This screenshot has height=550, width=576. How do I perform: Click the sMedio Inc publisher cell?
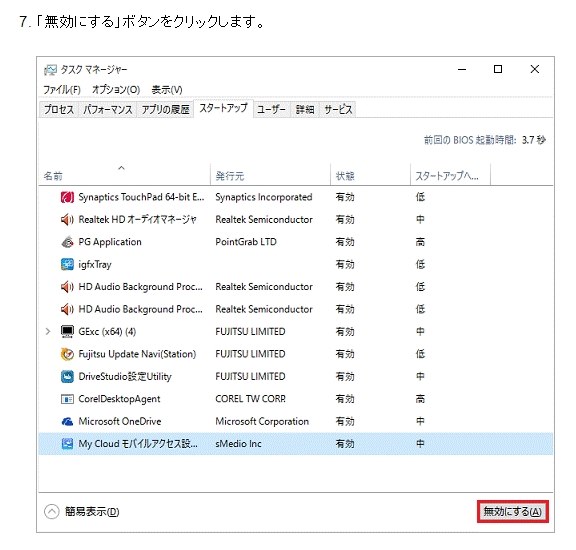(238, 444)
